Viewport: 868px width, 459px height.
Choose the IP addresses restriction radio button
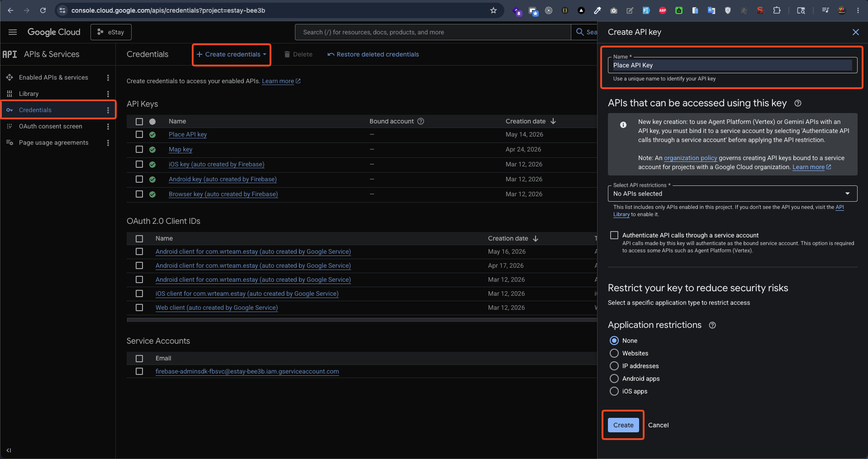[x=614, y=366]
